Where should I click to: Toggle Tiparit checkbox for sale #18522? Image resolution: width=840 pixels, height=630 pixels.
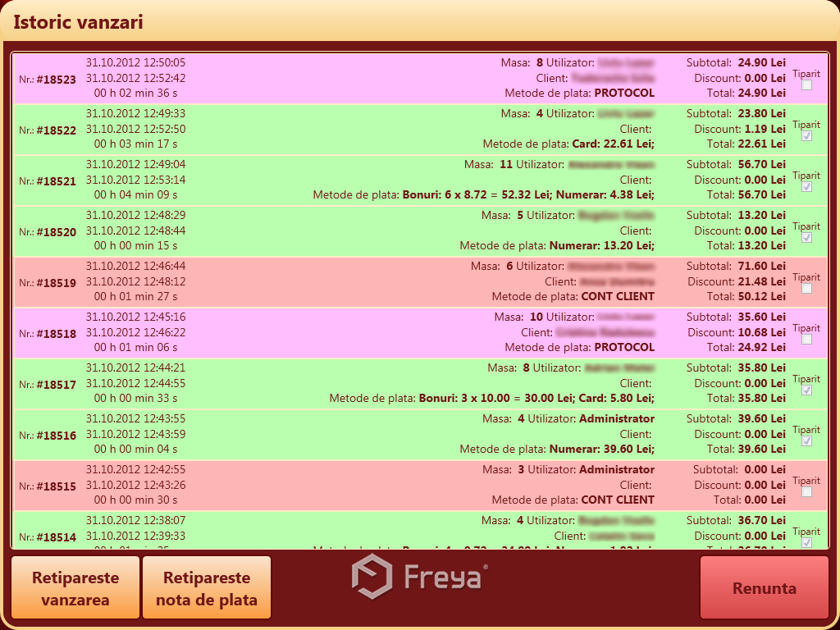806,136
